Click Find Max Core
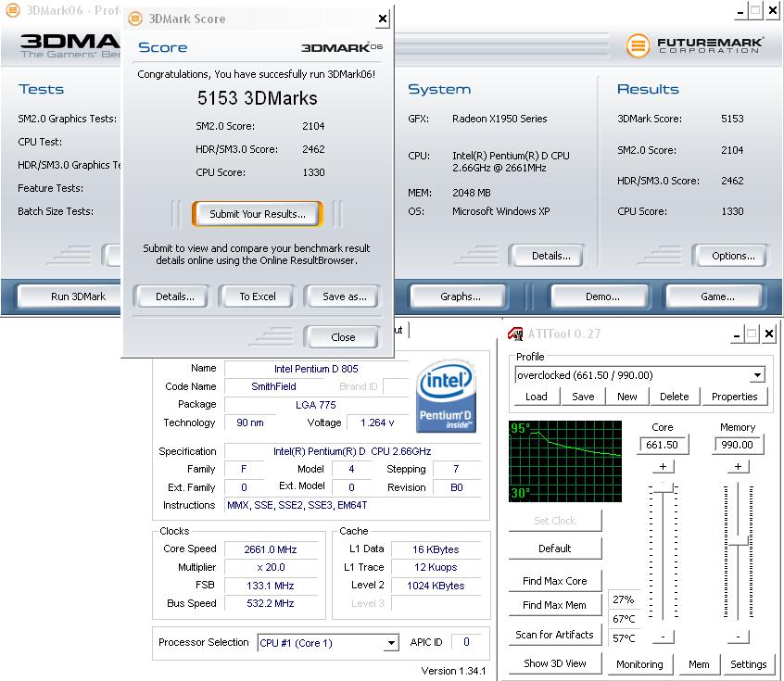The image size is (784, 681). coord(554,581)
